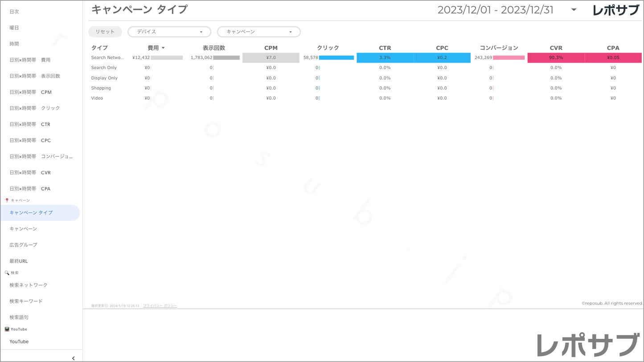Collapse the left sidebar with chevron arrow
644x362 pixels.
tap(74, 358)
